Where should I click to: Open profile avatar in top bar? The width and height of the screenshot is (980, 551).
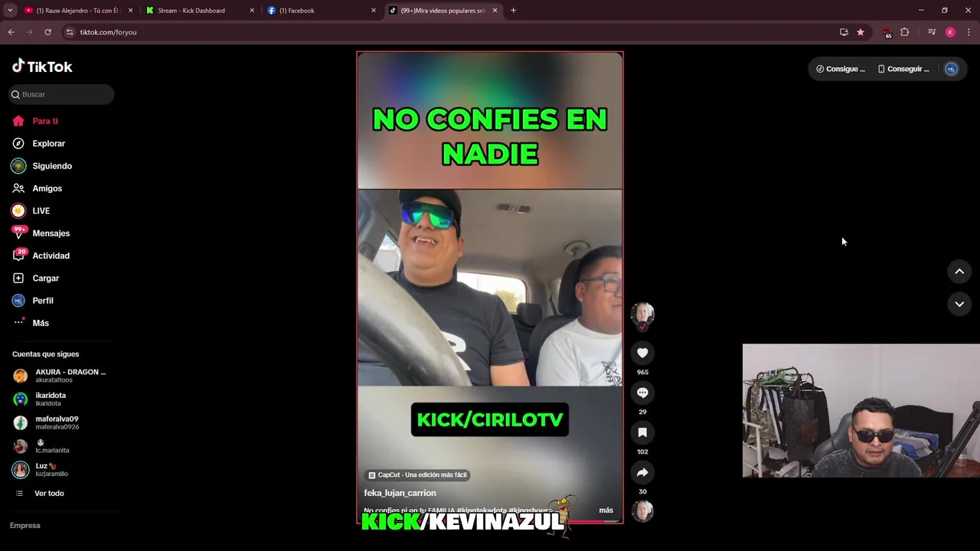[951, 69]
